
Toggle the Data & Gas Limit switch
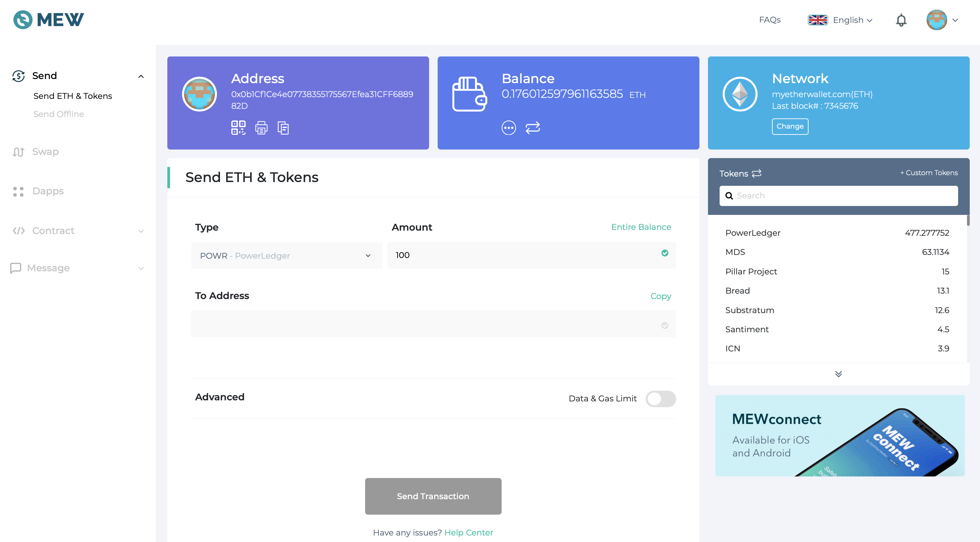click(x=660, y=399)
